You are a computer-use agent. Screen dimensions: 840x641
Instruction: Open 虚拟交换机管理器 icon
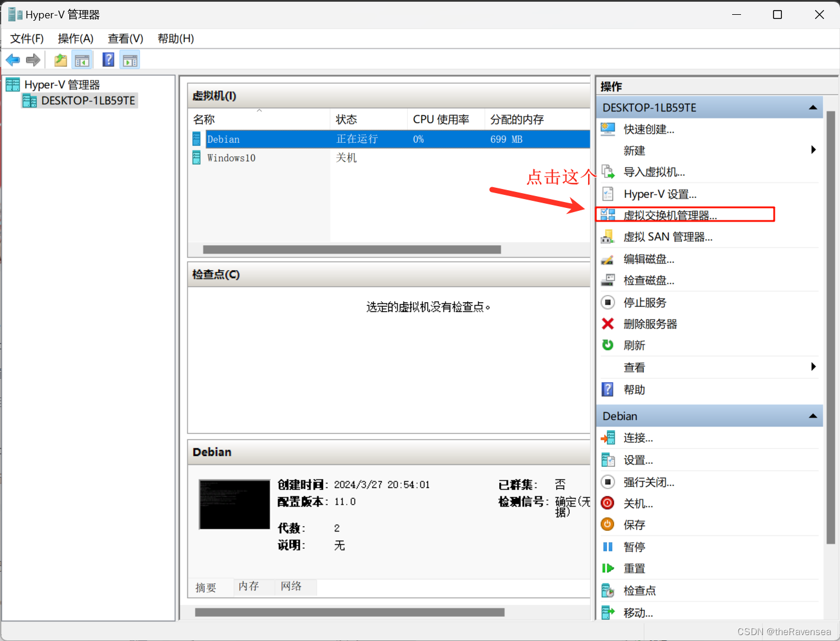pyautogui.click(x=608, y=215)
